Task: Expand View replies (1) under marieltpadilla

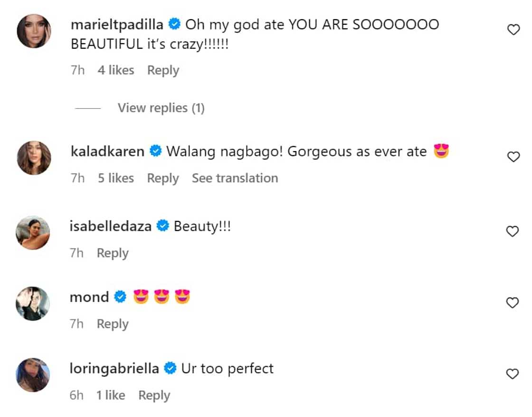Action: (x=161, y=108)
